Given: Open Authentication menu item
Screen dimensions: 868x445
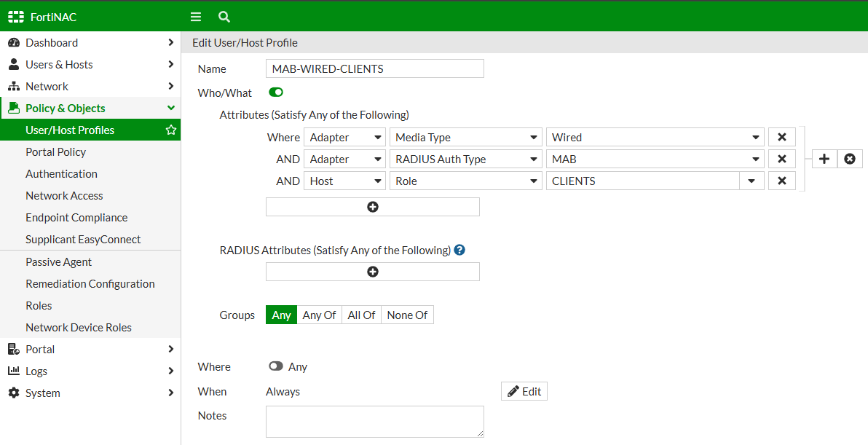Looking at the screenshot, I should (90, 174).
